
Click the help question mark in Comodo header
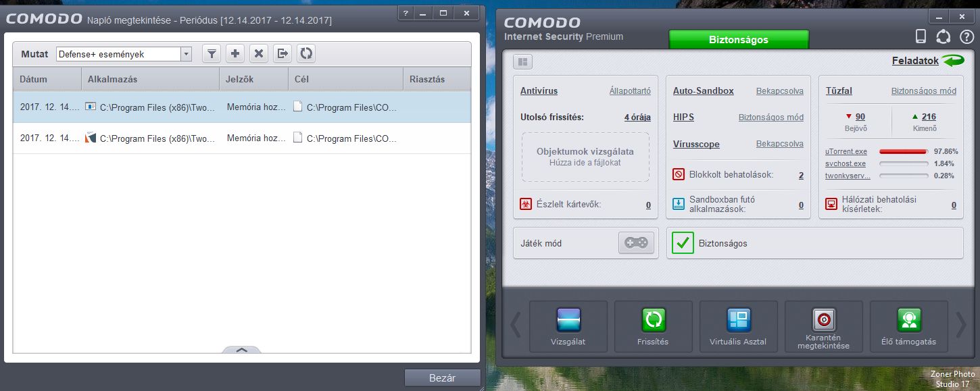tap(966, 36)
